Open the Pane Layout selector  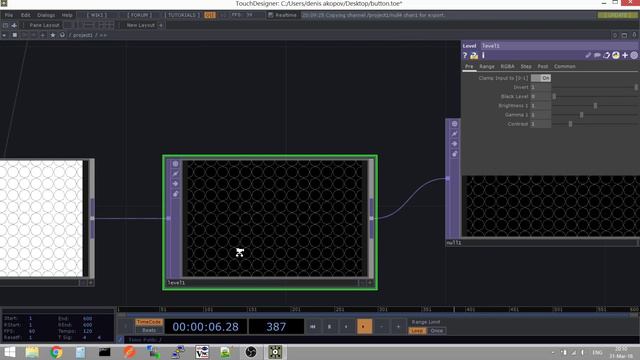(x=44, y=25)
